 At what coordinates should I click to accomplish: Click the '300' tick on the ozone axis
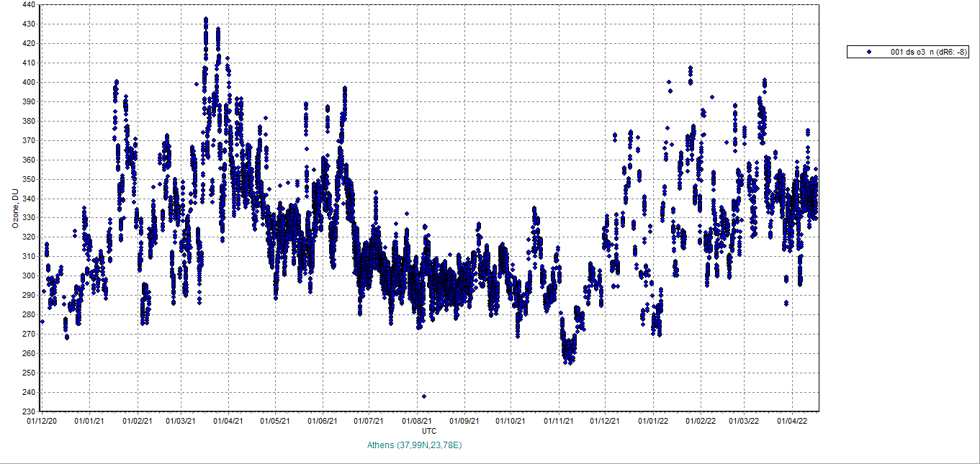point(30,276)
